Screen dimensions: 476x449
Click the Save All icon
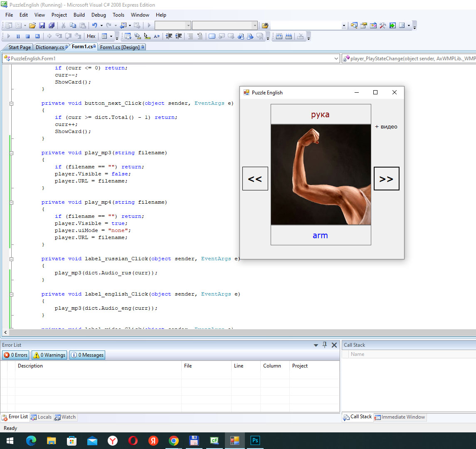coord(52,25)
